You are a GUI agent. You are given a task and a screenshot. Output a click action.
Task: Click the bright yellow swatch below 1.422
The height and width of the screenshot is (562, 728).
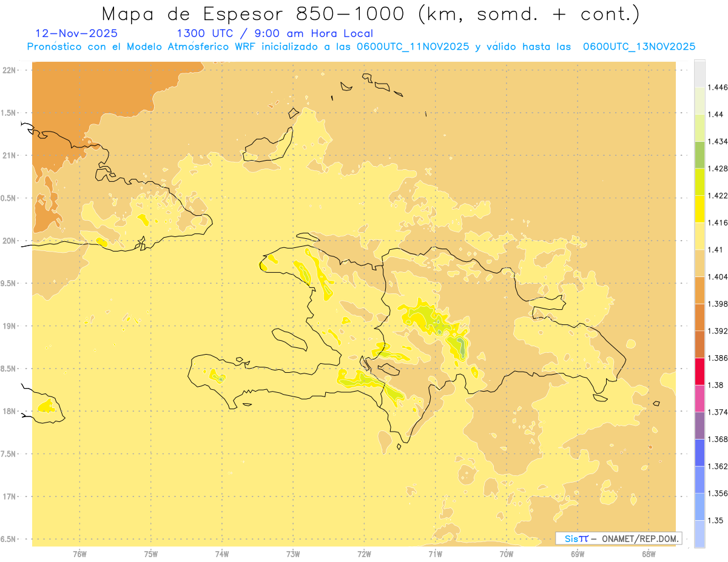[699, 209]
